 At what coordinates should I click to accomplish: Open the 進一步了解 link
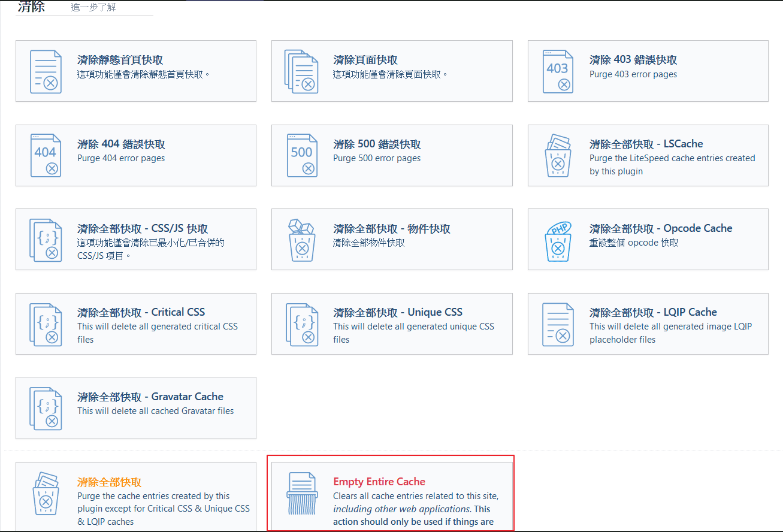[x=93, y=8]
